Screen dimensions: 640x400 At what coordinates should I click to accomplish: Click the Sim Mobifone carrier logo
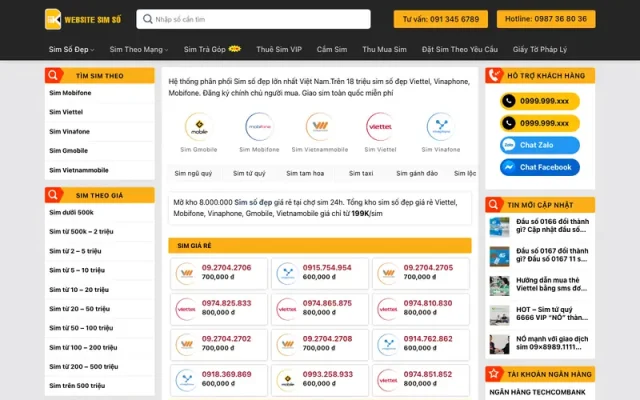click(x=259, y=127)
